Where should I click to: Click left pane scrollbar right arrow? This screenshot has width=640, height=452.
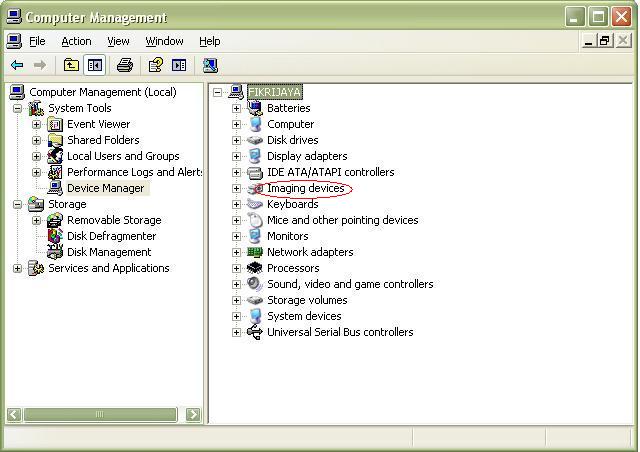pos(193,414)
